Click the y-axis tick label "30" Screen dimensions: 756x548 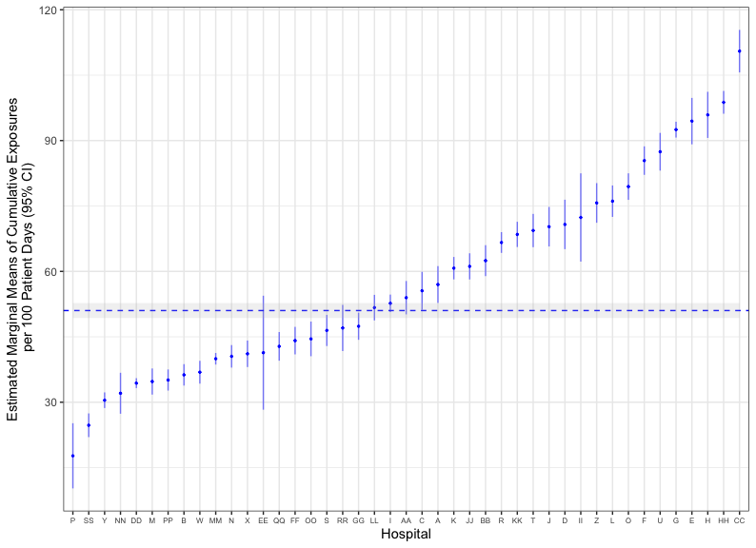52,402
